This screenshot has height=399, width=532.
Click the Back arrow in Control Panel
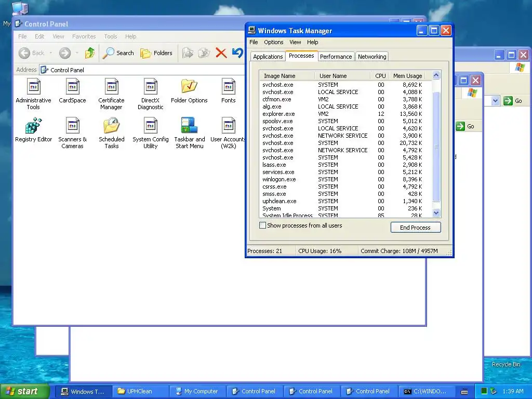[x=24, y=53]
